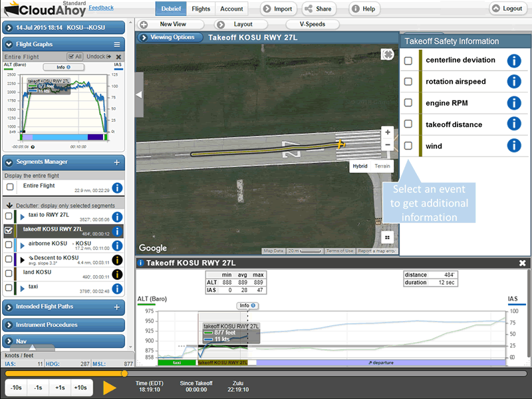The width and height of the screenshot is (532, 399).
Task: Click the info icon for taxi to RWY 27L
Action: click(117, 217)
